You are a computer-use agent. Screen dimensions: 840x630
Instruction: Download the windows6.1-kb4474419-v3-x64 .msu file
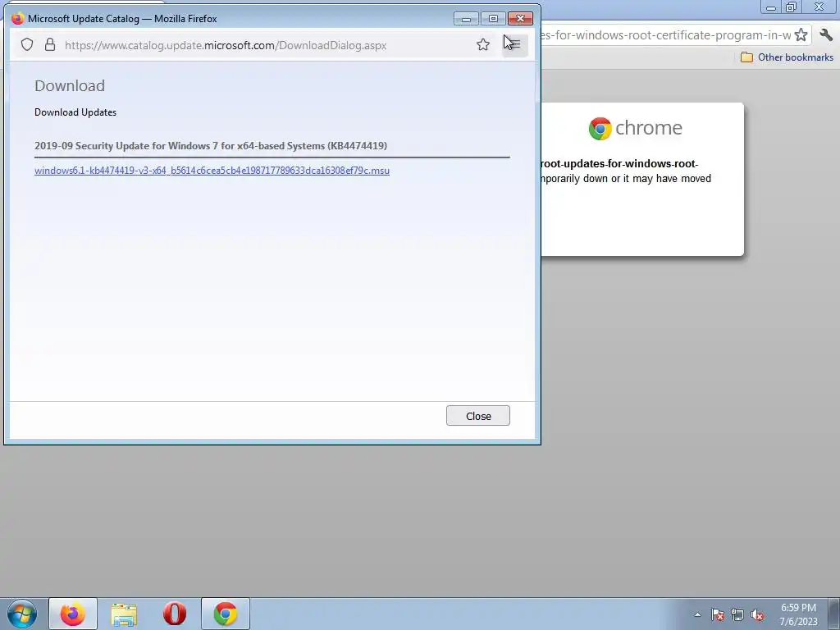(212, 171)
